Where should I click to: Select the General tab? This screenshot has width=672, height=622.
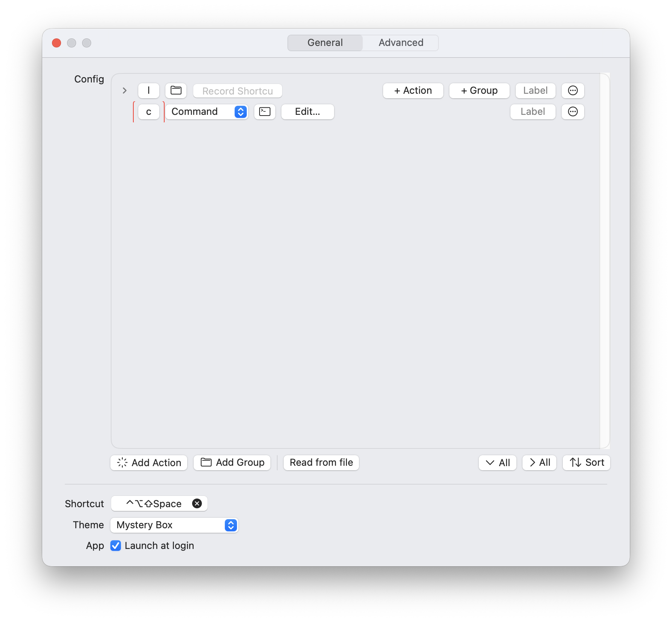(x=325, y=43)
